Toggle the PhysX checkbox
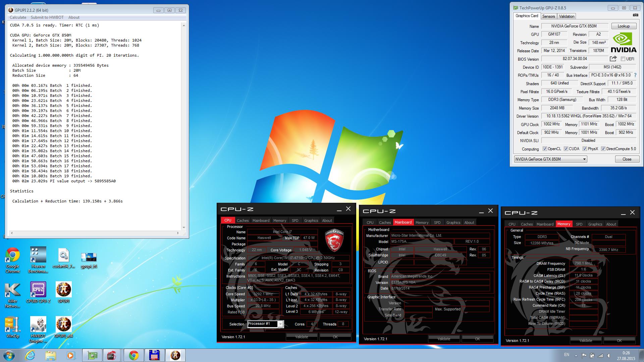 coord(585,149)
